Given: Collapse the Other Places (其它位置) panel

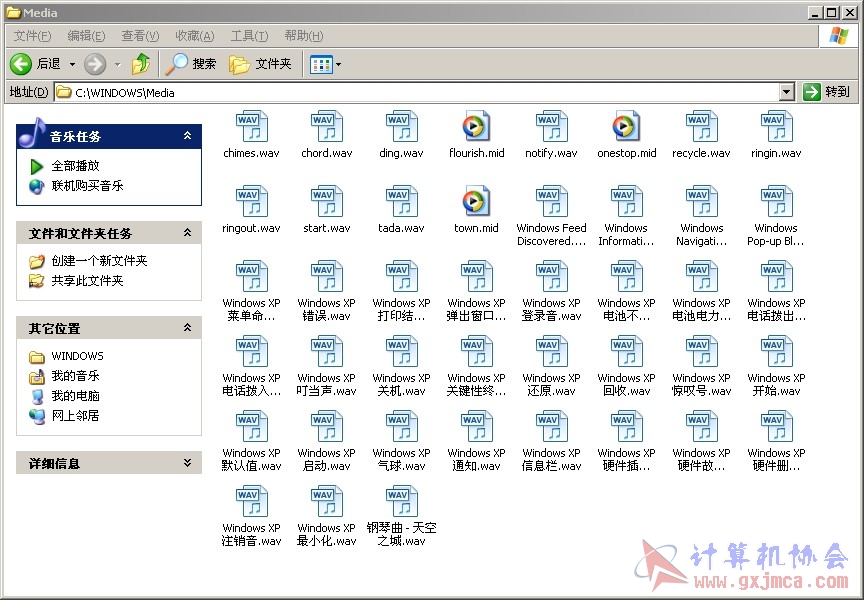Looking at the screenshot, I should [187, 328].
